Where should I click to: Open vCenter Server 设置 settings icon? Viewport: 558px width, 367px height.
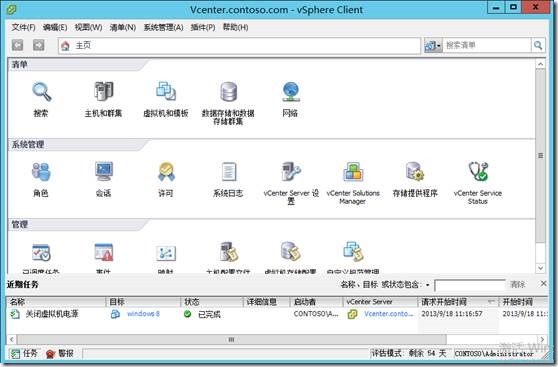291,171
